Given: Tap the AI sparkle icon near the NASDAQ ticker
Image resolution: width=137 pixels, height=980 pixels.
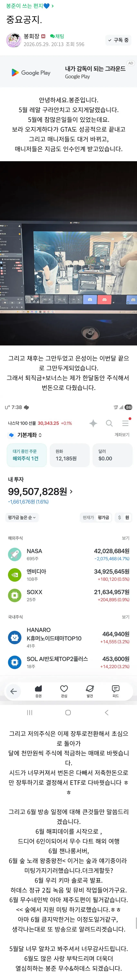Looking at the screenshot, I should pyautogui.click(x=93, y=423).
